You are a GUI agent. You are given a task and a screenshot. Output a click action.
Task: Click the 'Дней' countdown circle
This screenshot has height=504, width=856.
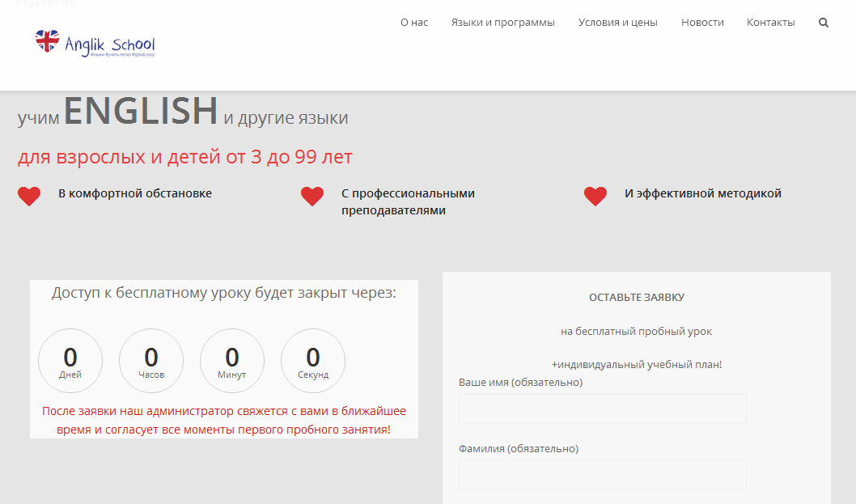coord(70,361)
